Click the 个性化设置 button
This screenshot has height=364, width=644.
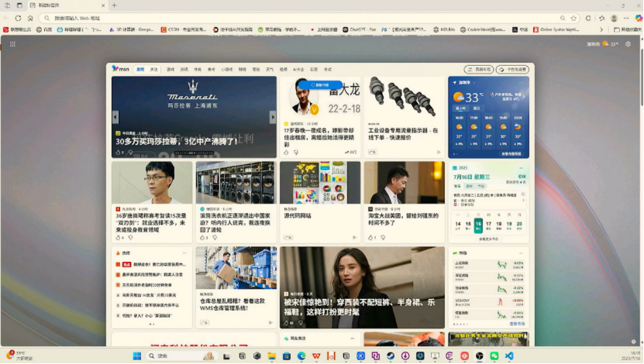[512, 70]
